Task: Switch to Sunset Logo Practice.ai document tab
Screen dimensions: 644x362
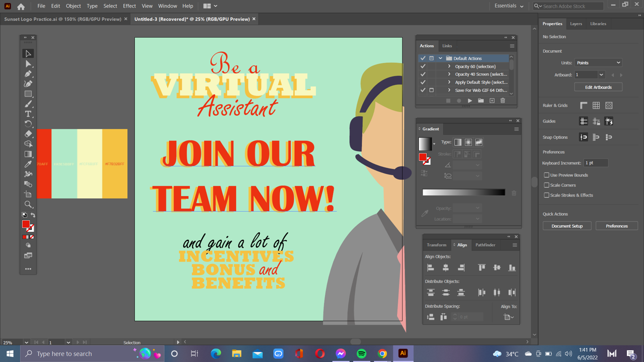Action: tap(63, 19)
